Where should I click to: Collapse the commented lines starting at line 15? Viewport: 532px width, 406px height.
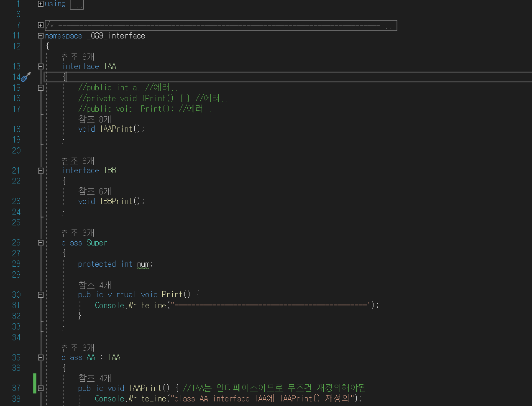point(41,88)
